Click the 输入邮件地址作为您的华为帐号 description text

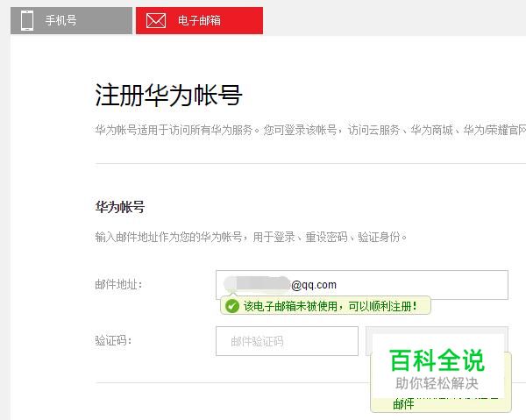(x=251, y=237)
